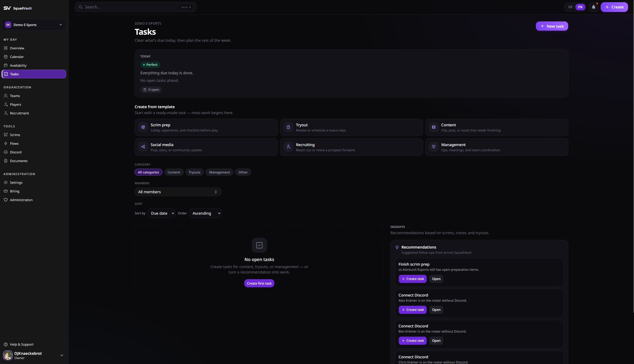This screenshot has height=364, width=634.
Task: Select the Scrim prep template card
Action: (206, 127)
